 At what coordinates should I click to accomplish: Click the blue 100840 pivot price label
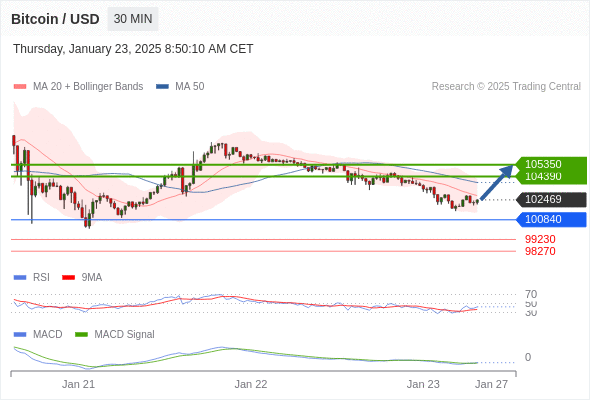(551, 219)
